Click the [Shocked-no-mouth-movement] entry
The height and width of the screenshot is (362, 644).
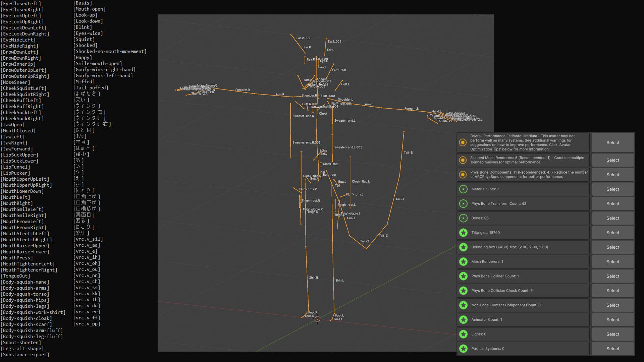110,52
